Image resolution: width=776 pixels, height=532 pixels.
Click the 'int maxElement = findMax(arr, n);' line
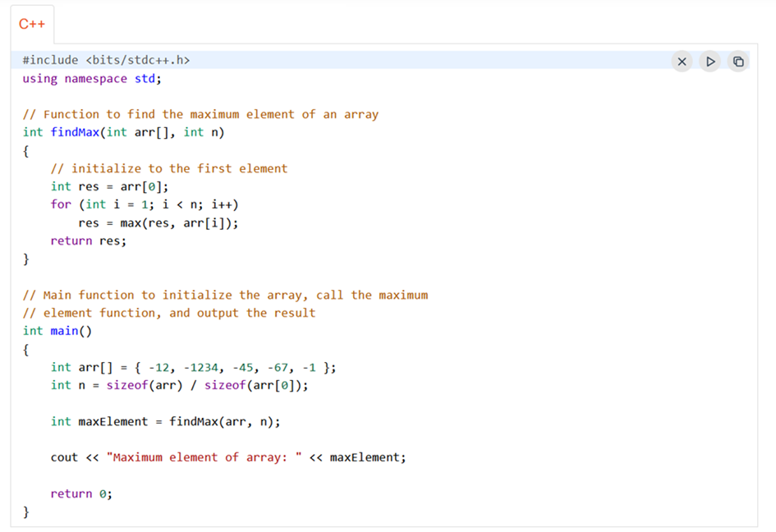165,421
